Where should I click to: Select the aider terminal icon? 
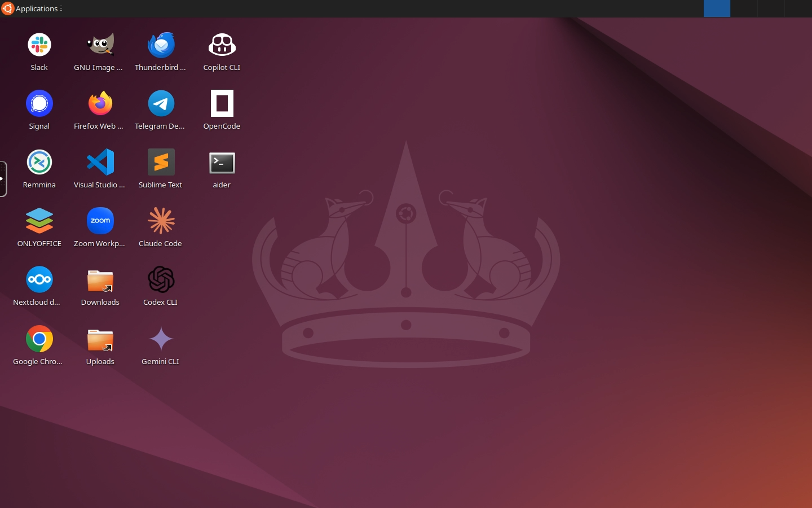[222, 163]
